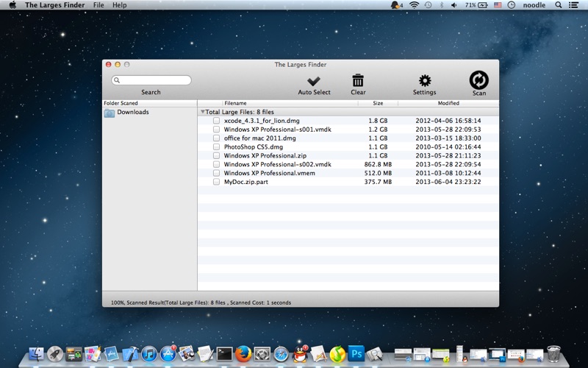The height and width of the screenshot is (368, 588).
Task: Launch Photoshop from the dock
Action: pyautogui.click(x=356, y=354)
